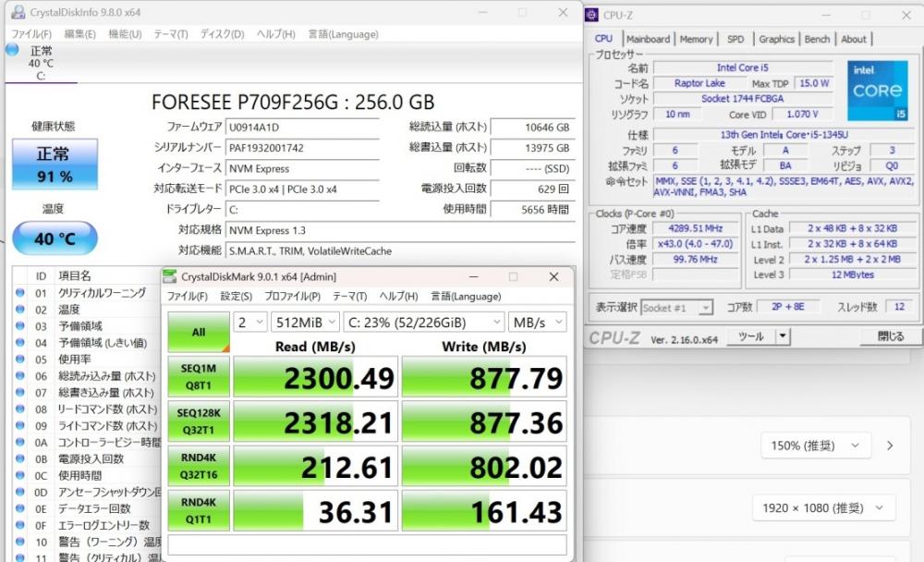This screenshot has height=562, width=924.
Task: Select the blue status orb for drive C:
Action: (x=12, y=50)
